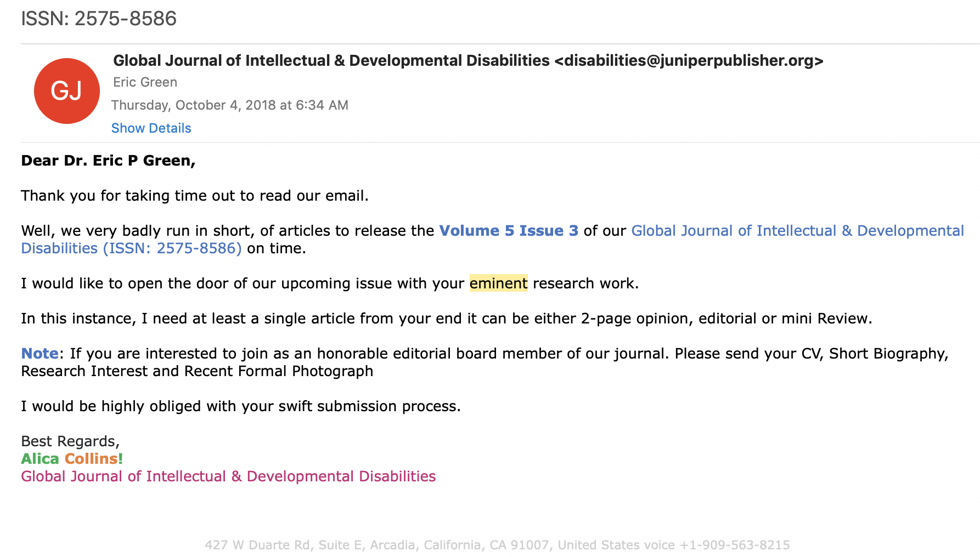Click the sender name in header
Screen dimensions: 980x557
331,61
